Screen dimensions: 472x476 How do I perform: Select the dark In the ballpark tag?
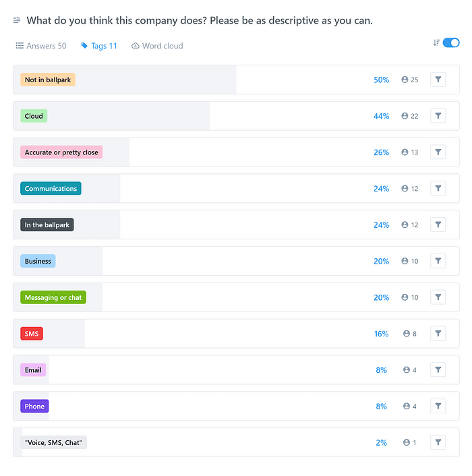(47, 225)
